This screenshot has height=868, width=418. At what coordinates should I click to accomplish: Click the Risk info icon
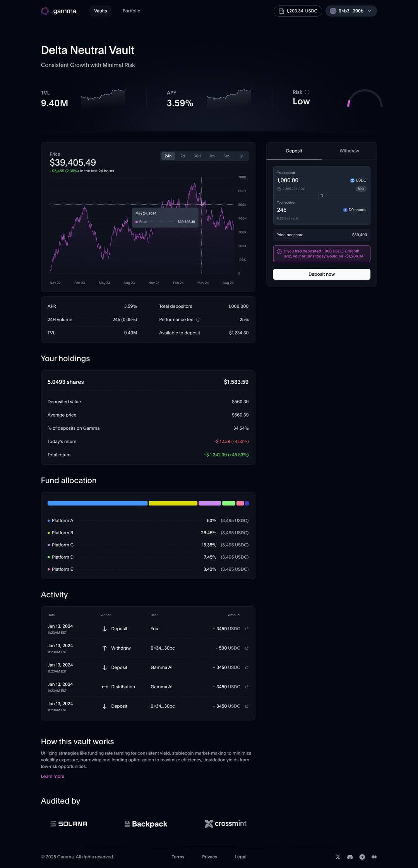pyautogui.click(x=307, y=92)
